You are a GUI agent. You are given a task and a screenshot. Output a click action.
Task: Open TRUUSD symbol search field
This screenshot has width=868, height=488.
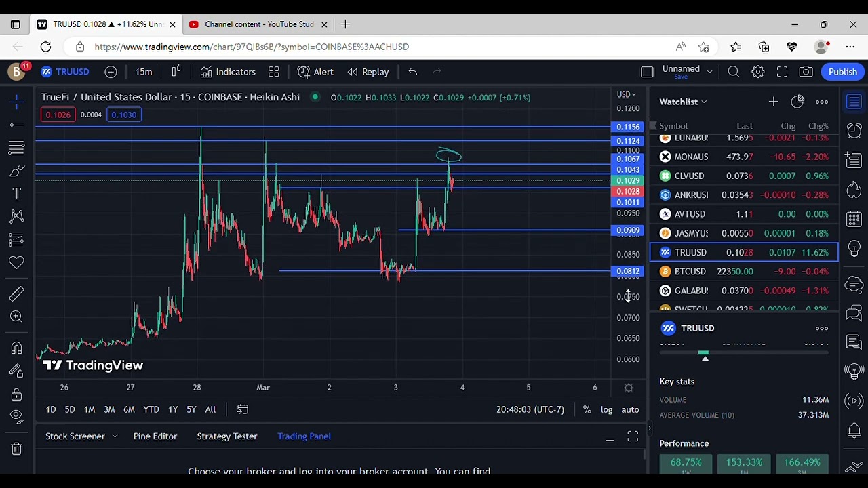click(x=66, y=72)
